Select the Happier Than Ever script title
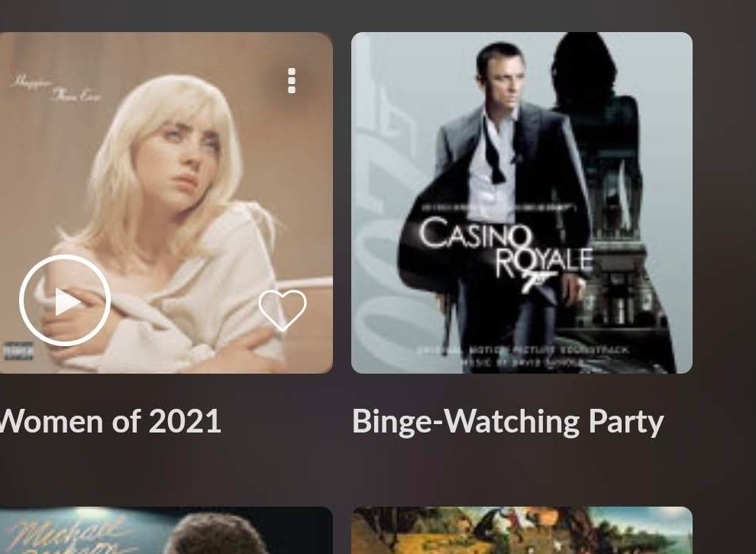The image size is (756, 554). pos(56,89)
